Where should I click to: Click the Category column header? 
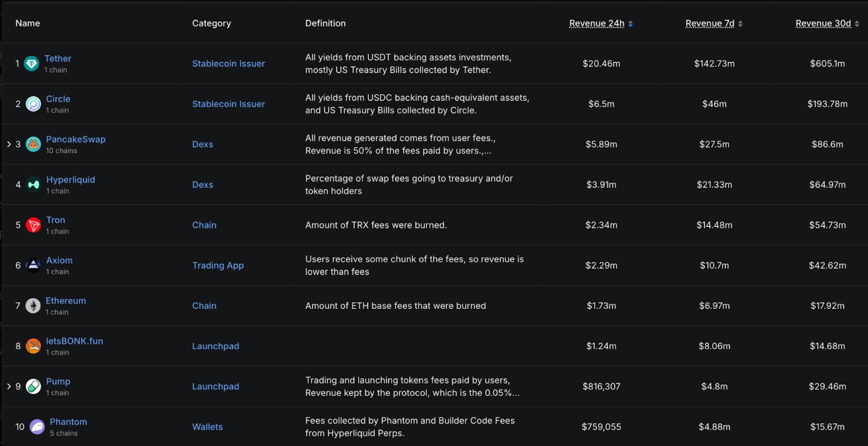(212, 23)
